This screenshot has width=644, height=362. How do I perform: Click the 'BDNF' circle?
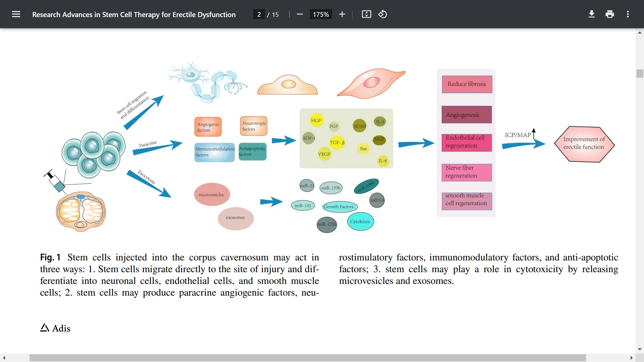click(x=360, y=126)
